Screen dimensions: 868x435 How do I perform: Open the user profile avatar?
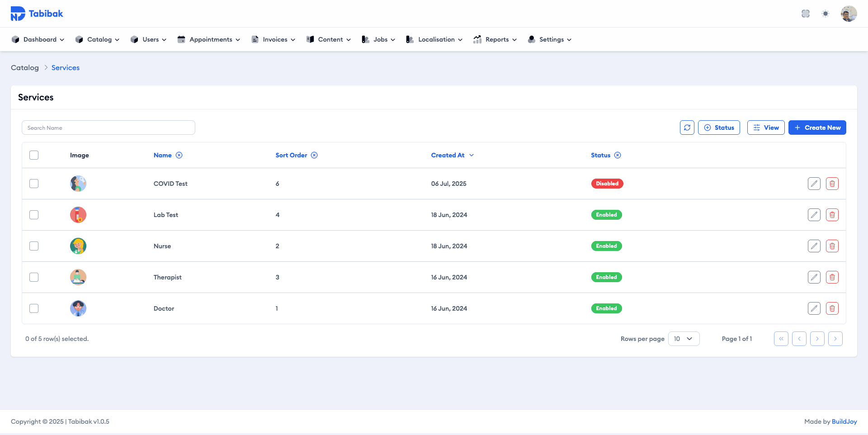click(x=849, y=14)
